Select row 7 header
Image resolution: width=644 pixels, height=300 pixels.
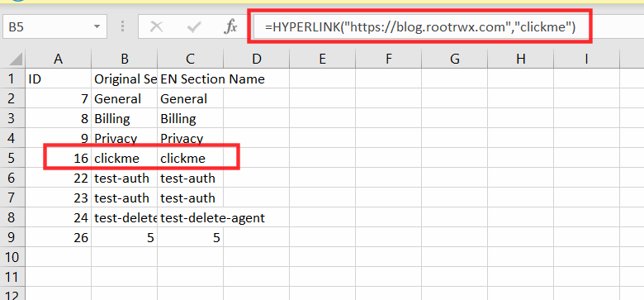click(x=12, y=198)
